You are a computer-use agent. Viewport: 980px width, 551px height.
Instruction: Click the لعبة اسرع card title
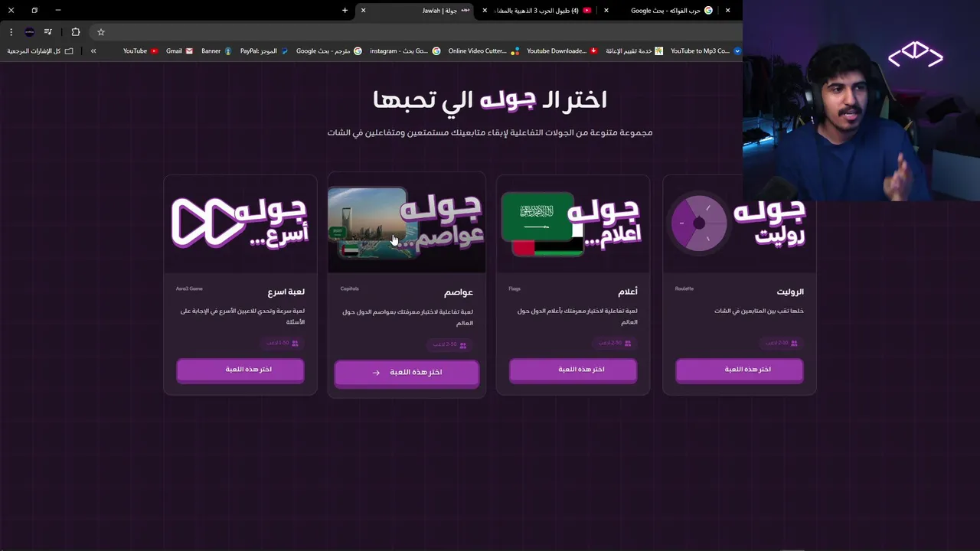point(286,292)
